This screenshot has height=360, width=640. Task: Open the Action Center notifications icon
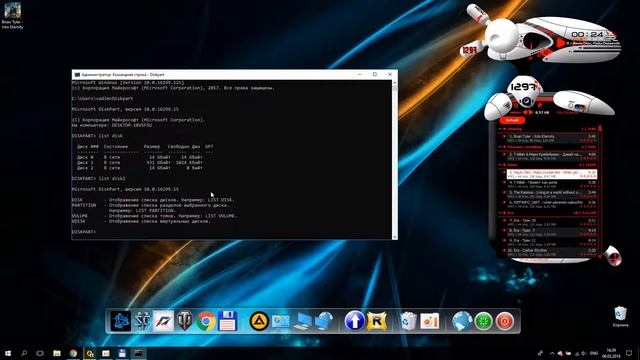(x=629, y=353)
